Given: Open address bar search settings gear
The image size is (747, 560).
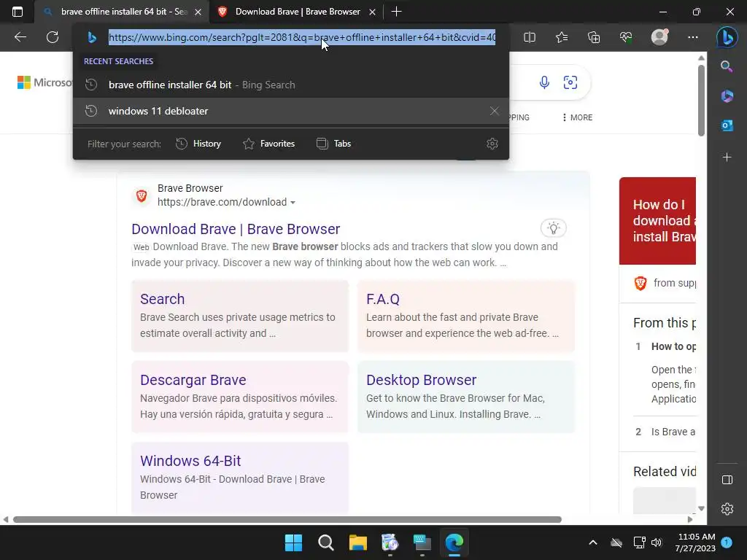Looking at the screenshot, I should pyautogui.click(x=492, y=144).
